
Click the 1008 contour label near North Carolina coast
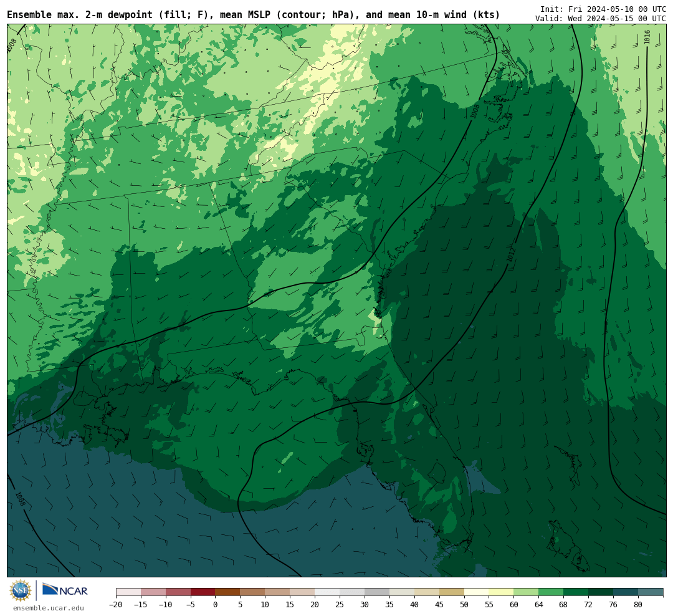click(x=475, y=112)
